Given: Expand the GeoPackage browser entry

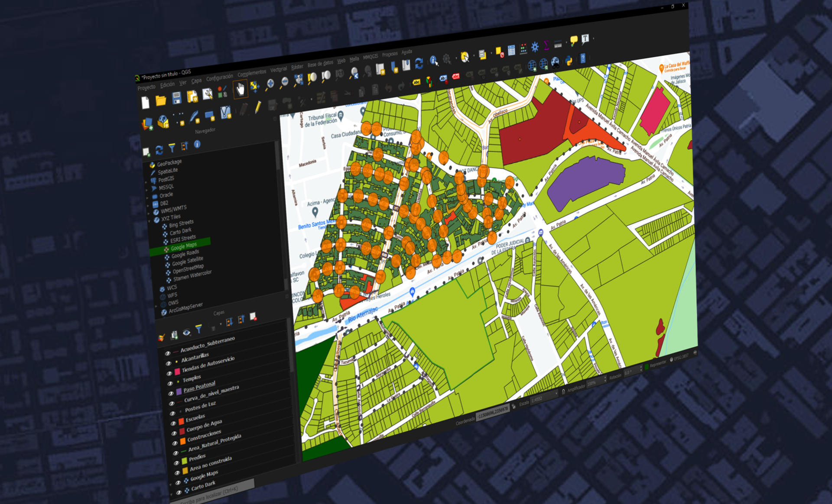Looking at the screenshot, I should (149, 163).
